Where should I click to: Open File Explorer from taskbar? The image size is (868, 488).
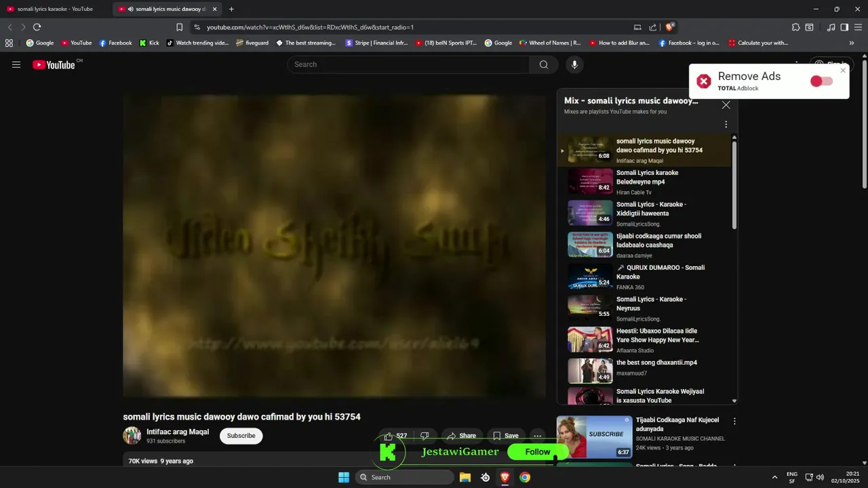tap(465, 477)
